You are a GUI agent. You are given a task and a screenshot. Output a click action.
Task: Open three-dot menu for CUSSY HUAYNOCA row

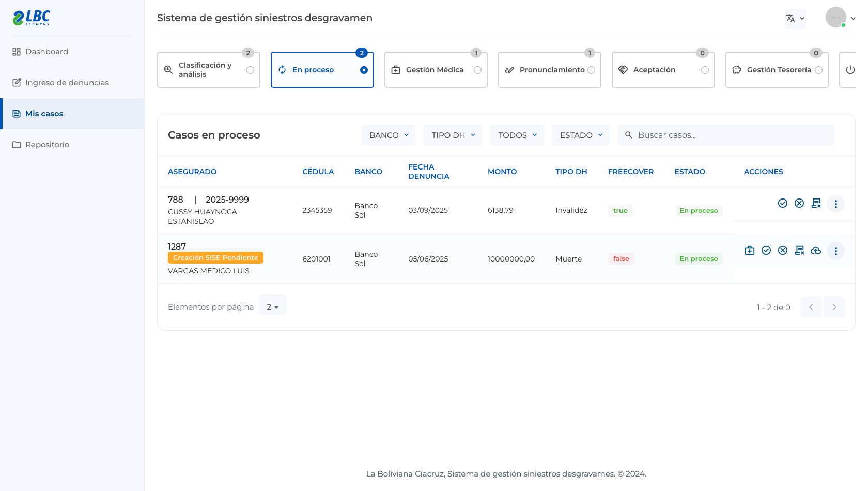tap(835, 204)
